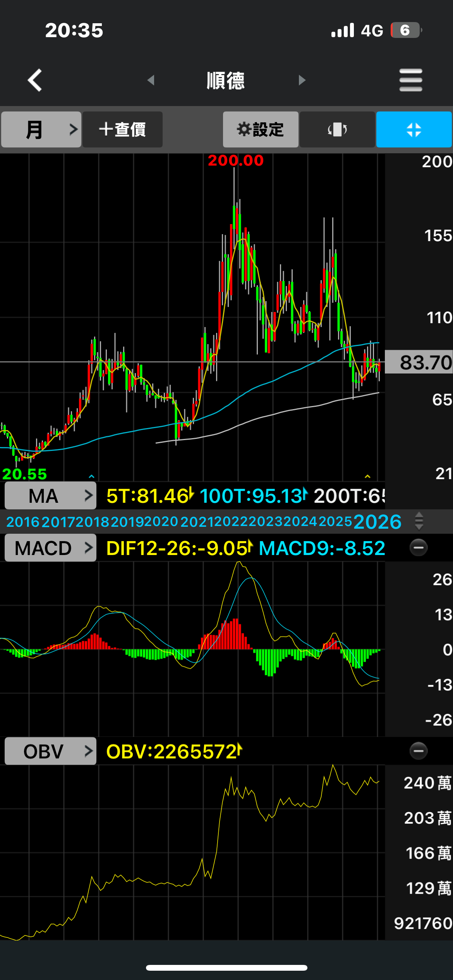Image resolution: width=453 pixels, height=980 pixels.
Task: Tap the MACD9:-8.52 value
Action: (322, 548)
